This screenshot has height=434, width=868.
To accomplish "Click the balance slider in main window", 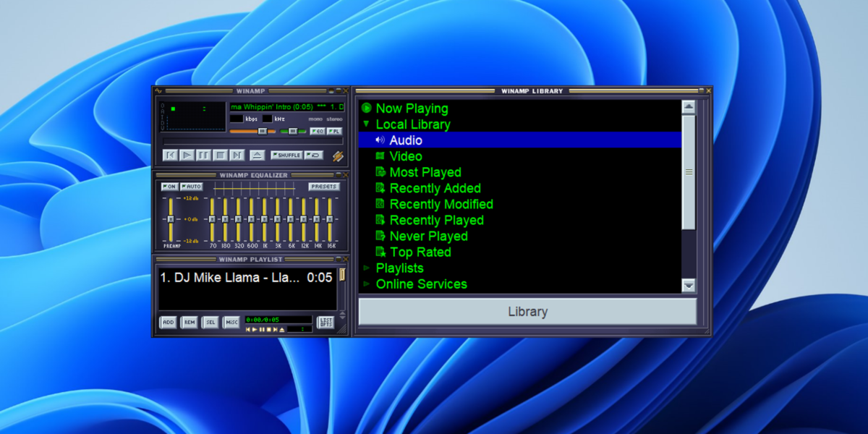I will tap(293, 131).
